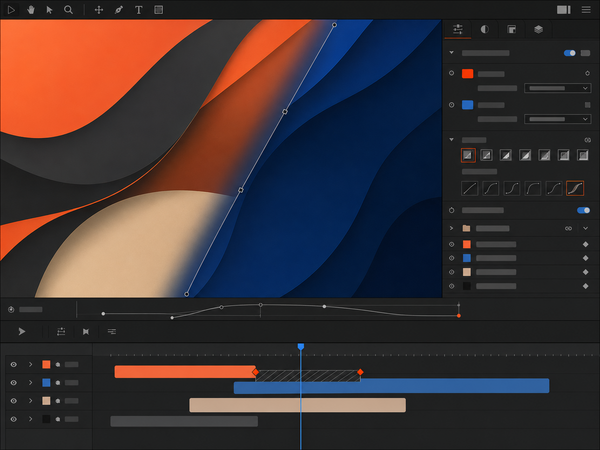Expand the beige timeline track chevron

30,401
